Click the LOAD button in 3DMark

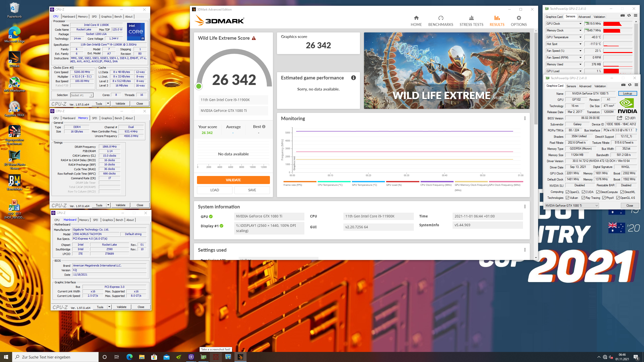[215, 190]
